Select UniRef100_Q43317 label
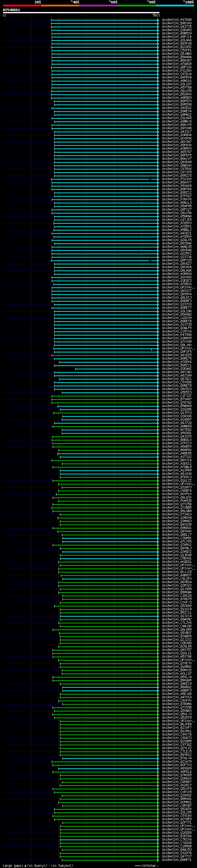This screenshot has width=197, height=868. (x=177, y=131)
